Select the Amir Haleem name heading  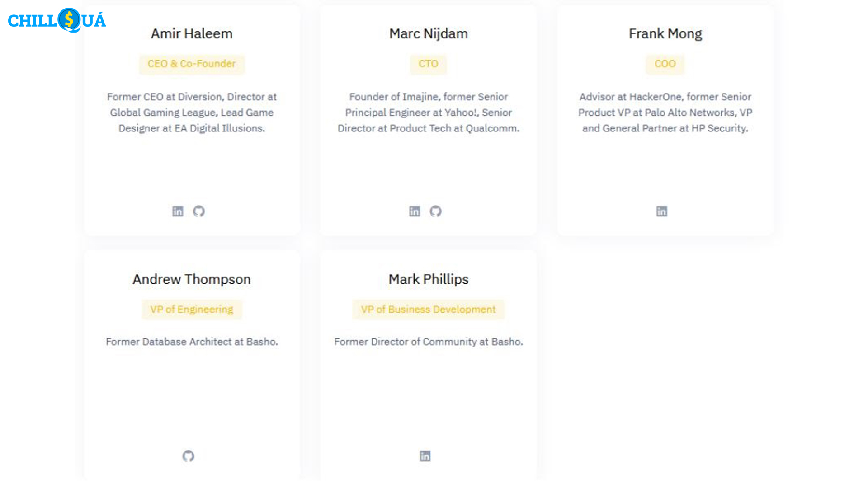(192, 33)
